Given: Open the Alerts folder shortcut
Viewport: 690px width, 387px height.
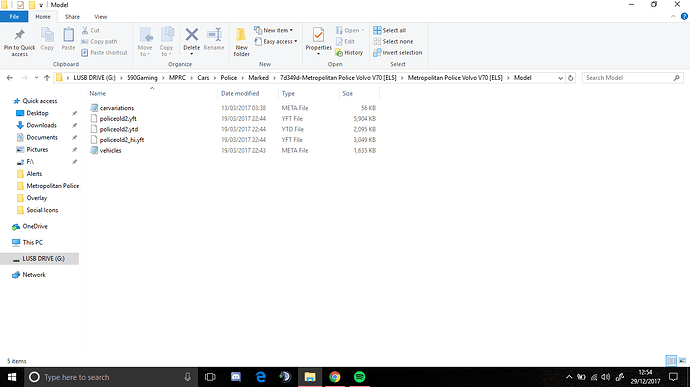Looking at the screenshot, I should click(x=34, y=174).
